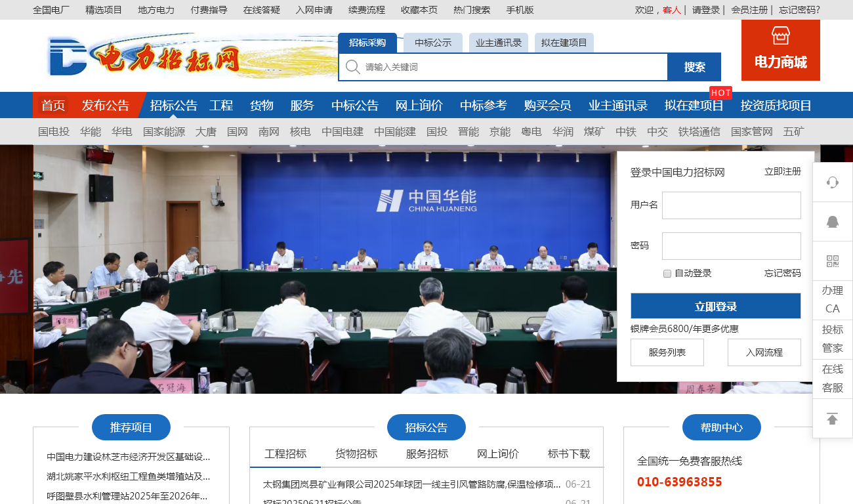Switch to the 标书下载 tab
This screenshot has height=504, width=853.
[569, 453]
